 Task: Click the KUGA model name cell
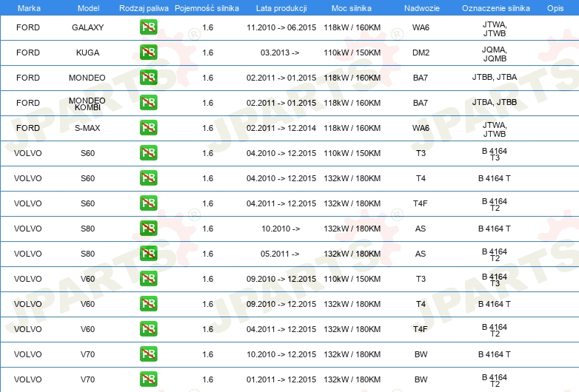(x=87, y=53)
